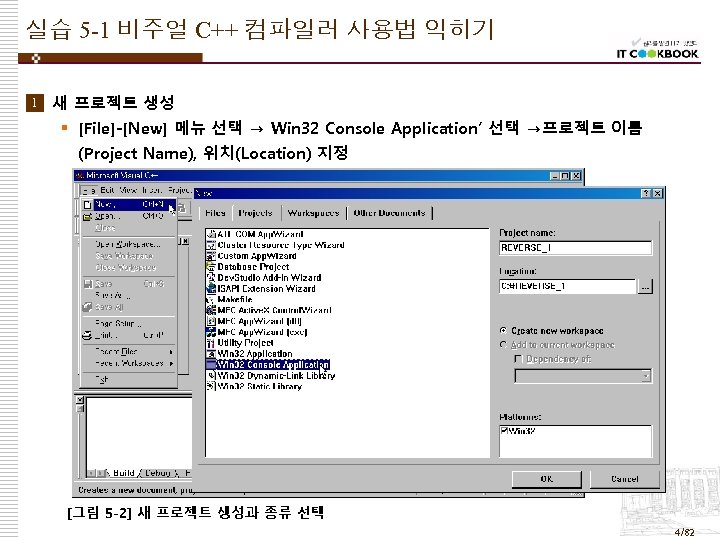
Task: Click the Location path input field
Action: pos(568,286)
